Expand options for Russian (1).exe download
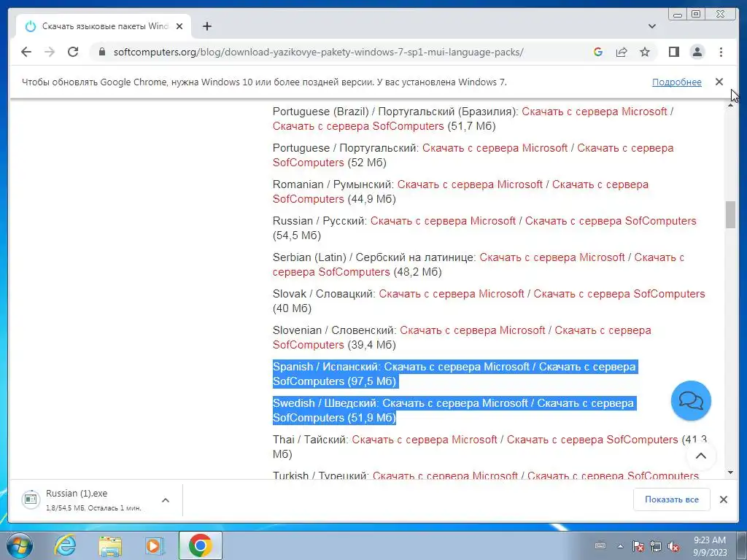Screen dimensions: 747x560 (x=166, y=500)
